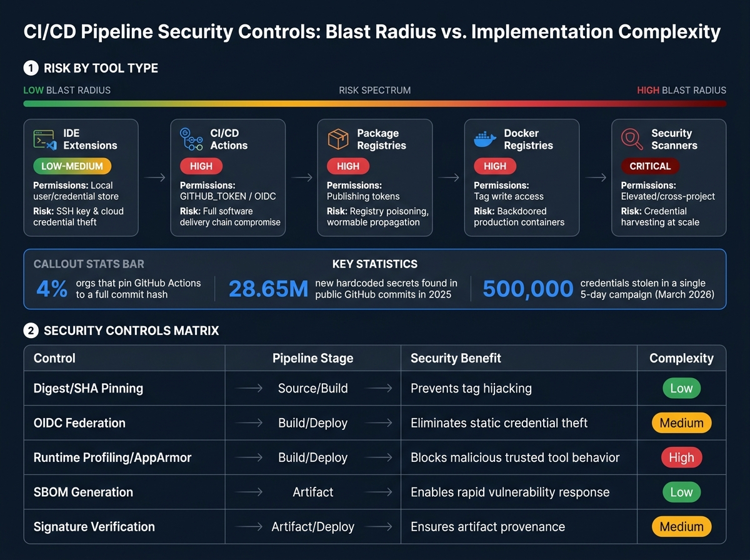Screen dimensions: 750x560
Task: Click the RISK SPECTRUM label
Action: click(x=375, y=90)
